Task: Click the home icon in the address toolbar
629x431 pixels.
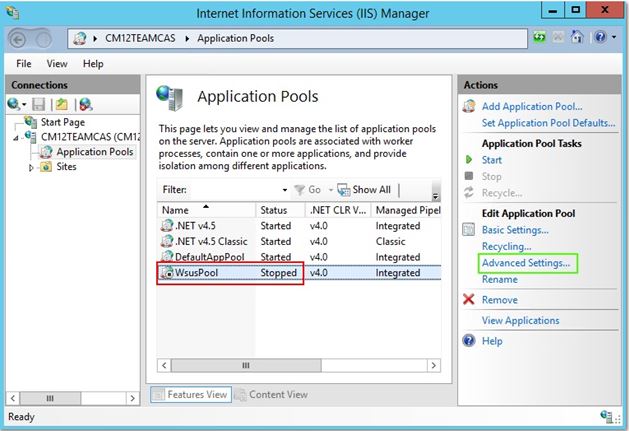Action: (577, 37)
